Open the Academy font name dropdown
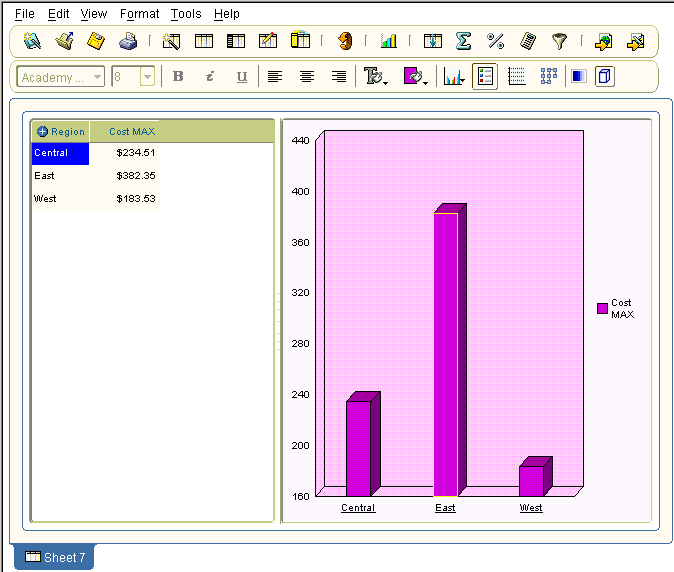This screenshot has height=572, width=674. point(97,77)
